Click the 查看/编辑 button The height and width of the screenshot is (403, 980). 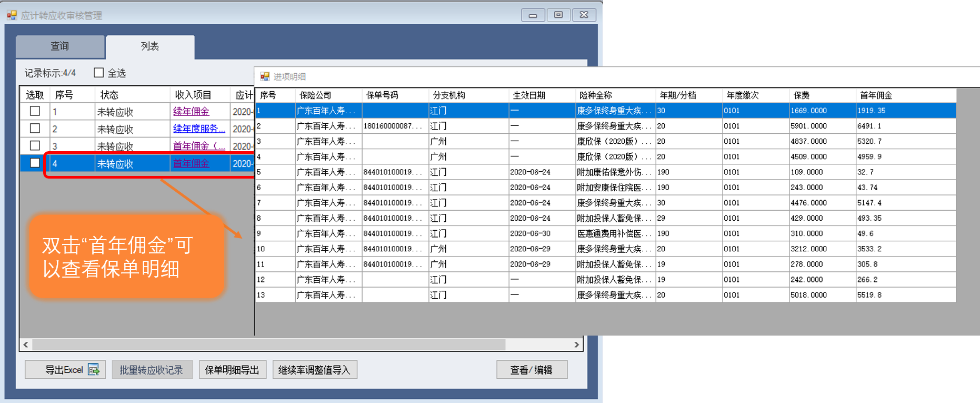pos(532,370)
